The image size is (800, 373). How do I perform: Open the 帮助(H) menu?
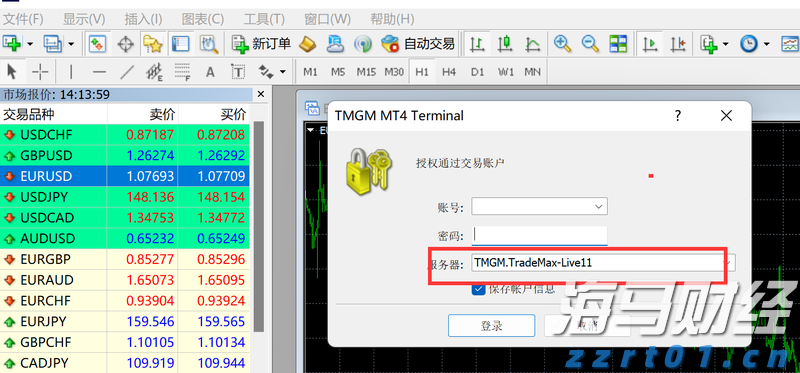point(392,19)
